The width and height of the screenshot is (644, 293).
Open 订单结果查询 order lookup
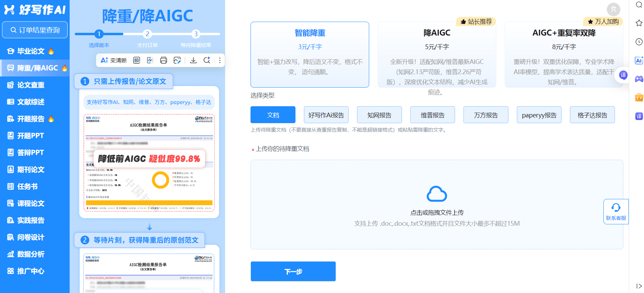pyautogui.click(x=35, y=30)
